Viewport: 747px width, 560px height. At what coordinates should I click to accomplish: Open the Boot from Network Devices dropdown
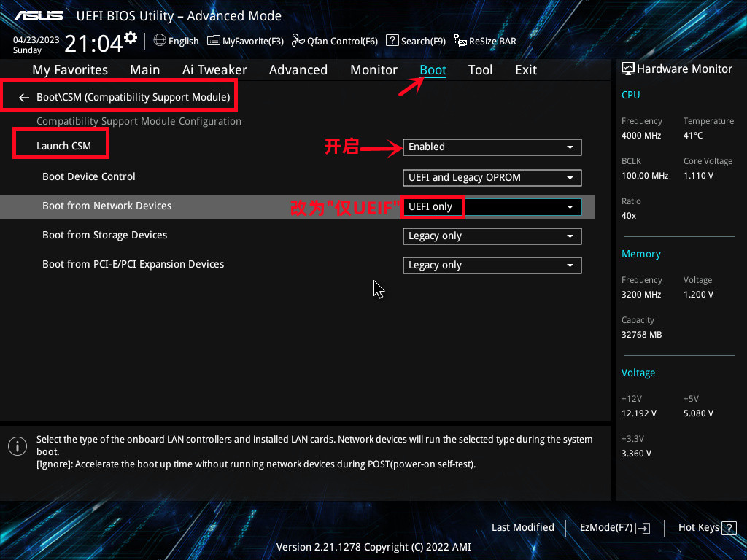492,207
